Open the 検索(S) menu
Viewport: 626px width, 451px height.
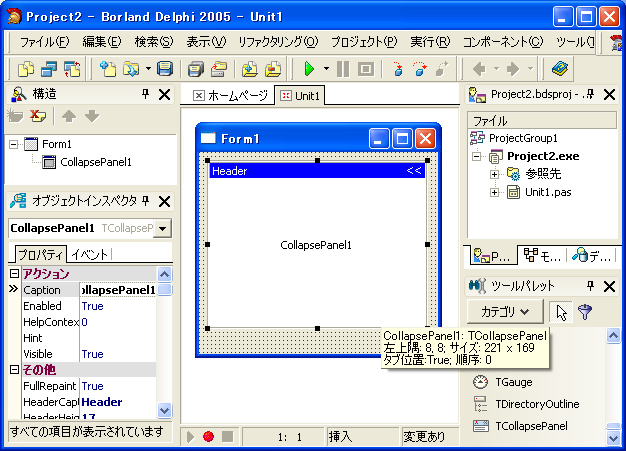(x=154, y=42)
